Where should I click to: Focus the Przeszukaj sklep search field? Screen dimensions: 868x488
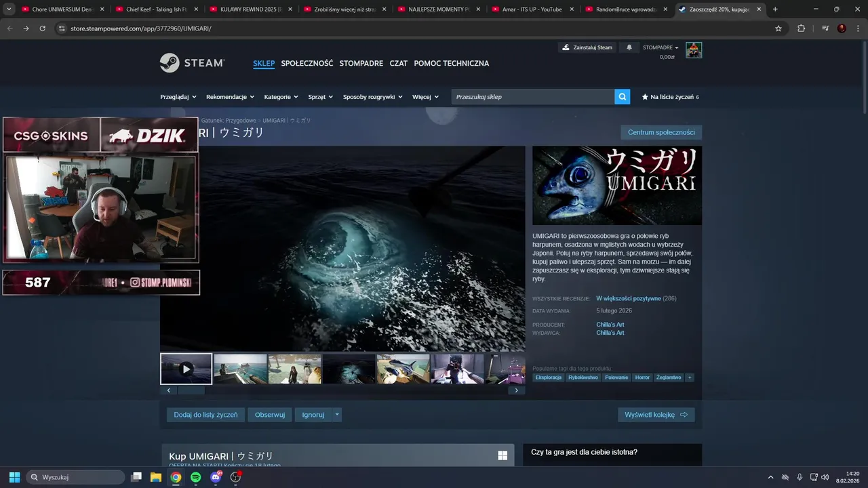(534, 97)
